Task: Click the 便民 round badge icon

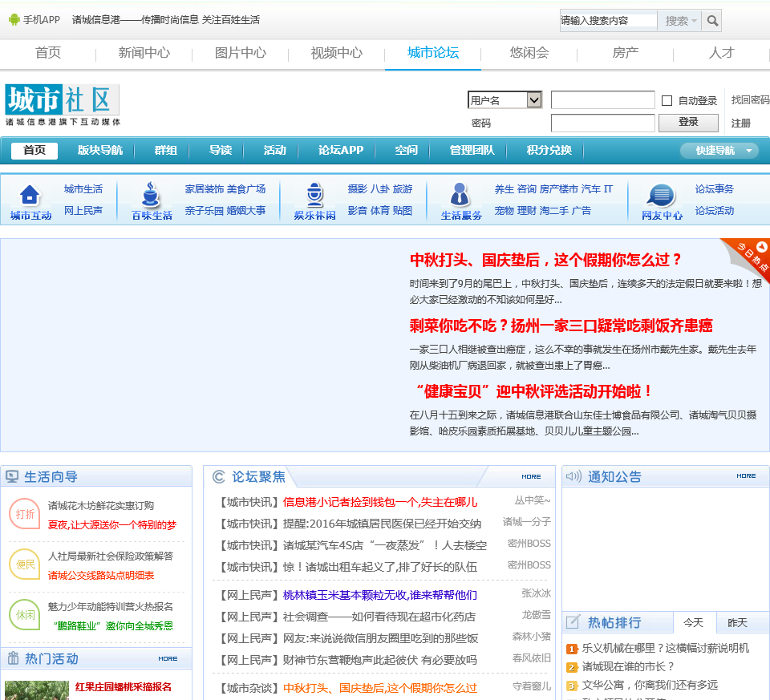Action: [25, 564]
